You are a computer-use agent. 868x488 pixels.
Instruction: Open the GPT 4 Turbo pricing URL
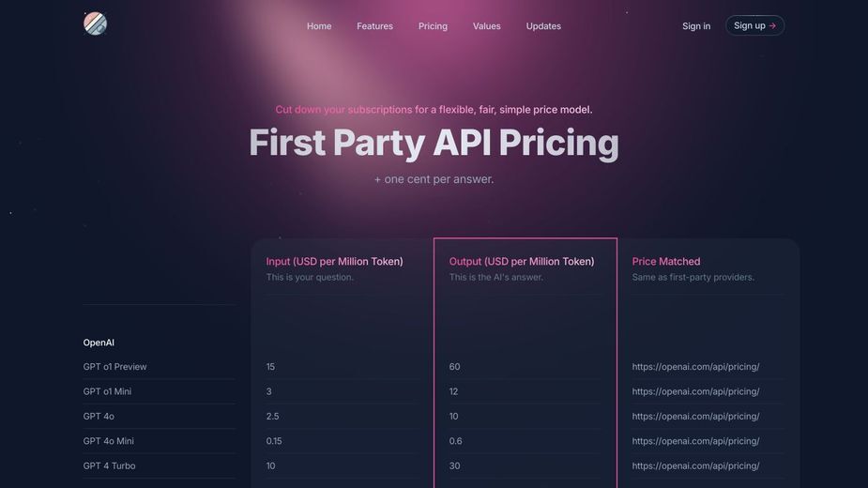(x=695, y=465)
